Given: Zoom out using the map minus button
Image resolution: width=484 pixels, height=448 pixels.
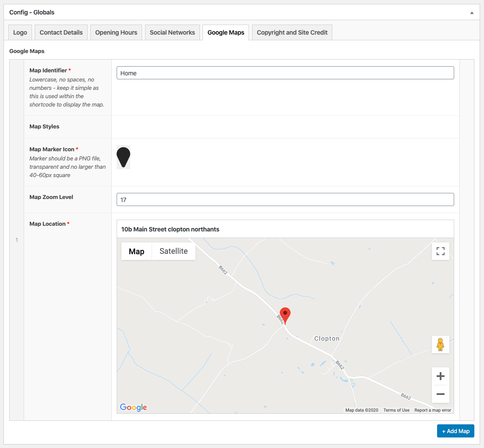Looking at the screenshot, I should (x=441, y=394).
